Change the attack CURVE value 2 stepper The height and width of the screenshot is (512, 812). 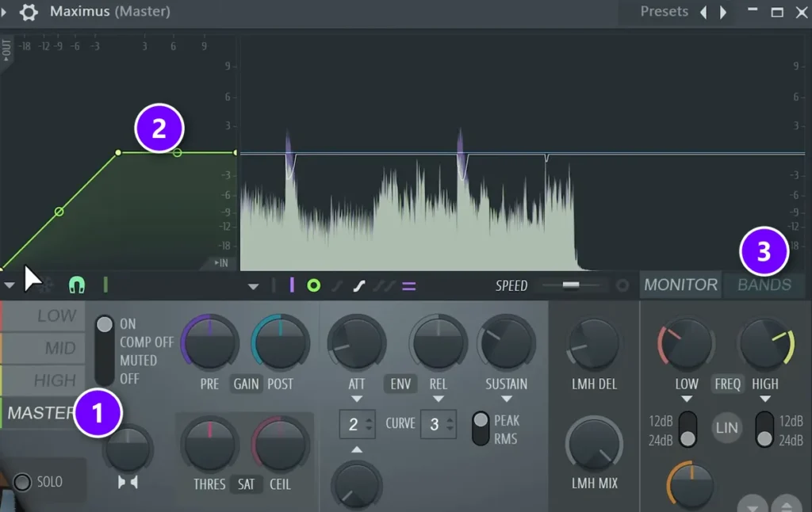[x=358, y=425]
